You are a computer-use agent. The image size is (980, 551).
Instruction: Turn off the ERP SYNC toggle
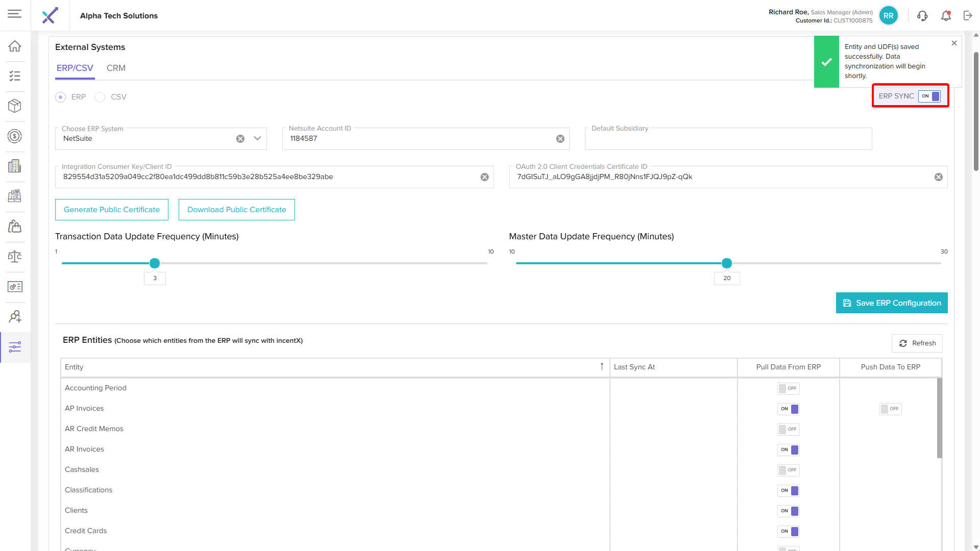pos(929,96)
